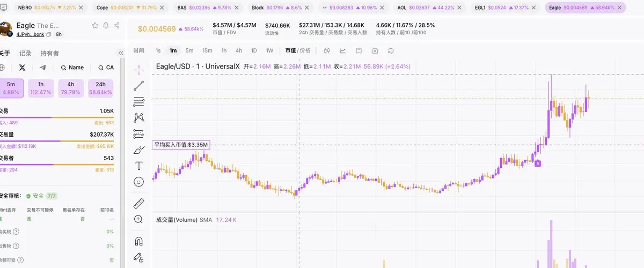Click the B buy marker on chart
The width and height of the screenshot is (644, 268).
pyautogui.click(x=538, y=163)
